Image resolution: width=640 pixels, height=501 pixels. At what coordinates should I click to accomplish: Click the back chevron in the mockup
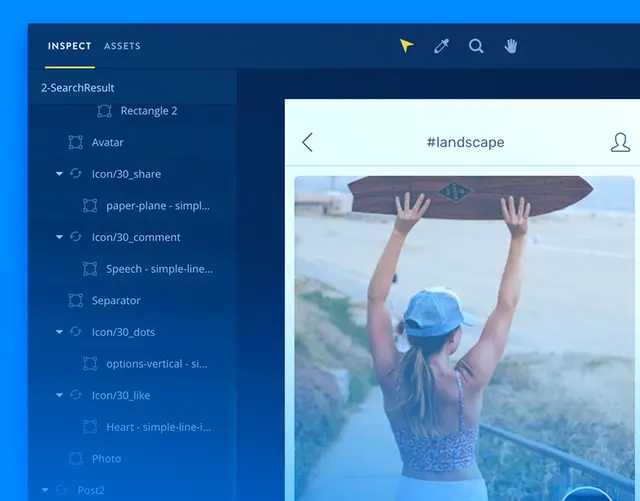pyautogui.click(x=307, y=142)
